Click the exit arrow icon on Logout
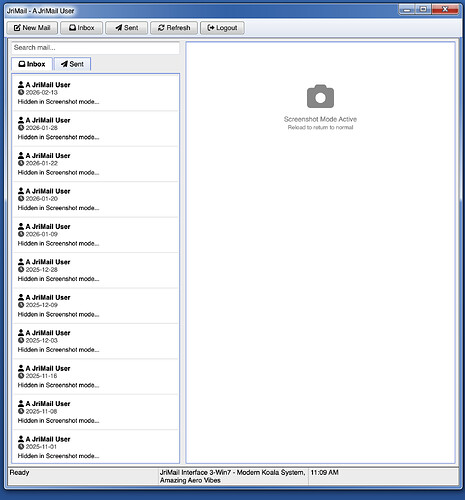This screenshot has width=465, height=500. tap(211, 28)
